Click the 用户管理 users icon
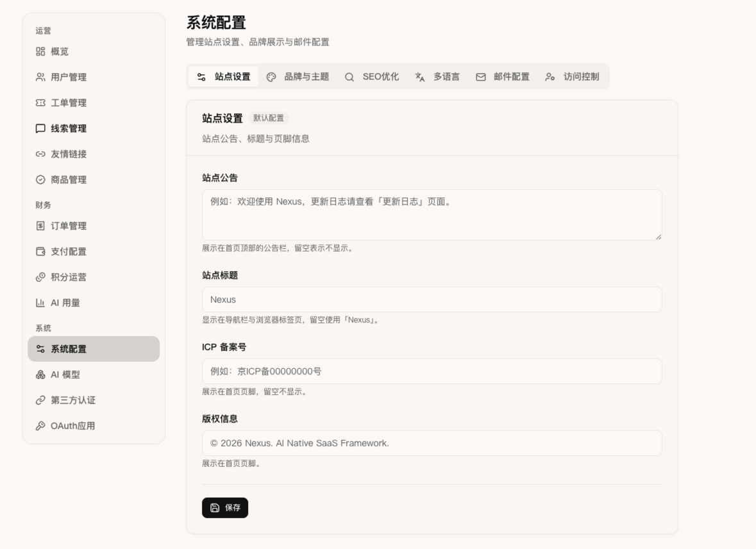756x549 pixels. [x=40, y=77]
